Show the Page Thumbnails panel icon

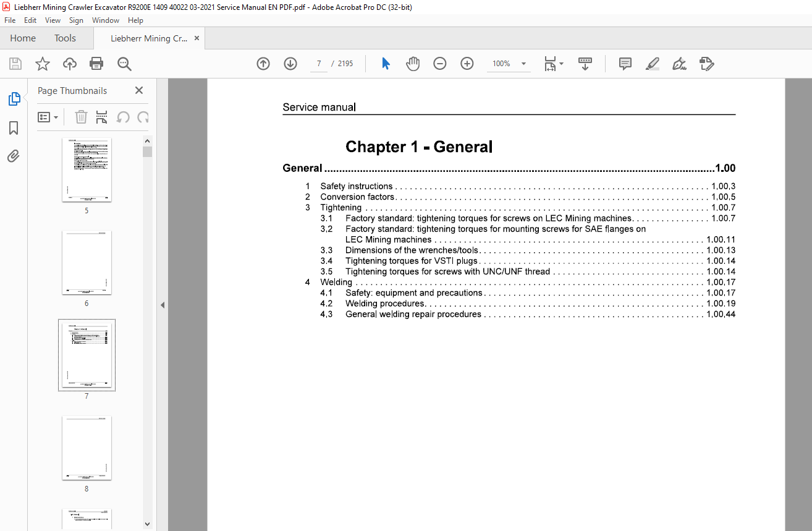coord(14,99)
